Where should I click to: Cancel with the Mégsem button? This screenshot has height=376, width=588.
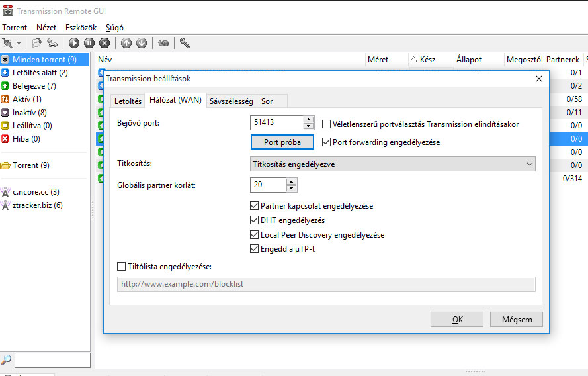(517, 319)
